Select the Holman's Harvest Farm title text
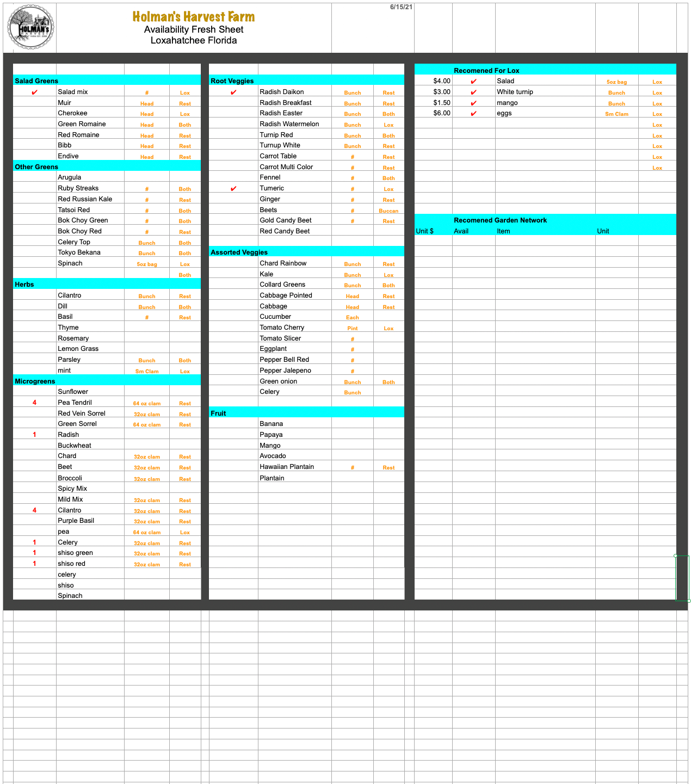Screen dimensions: 691x784 point(194,17)
